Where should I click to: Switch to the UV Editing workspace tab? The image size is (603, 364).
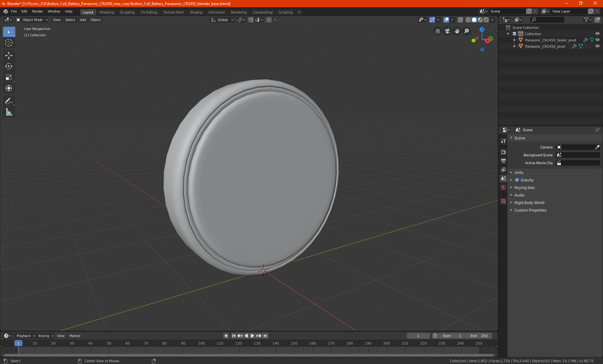point(149,12)
